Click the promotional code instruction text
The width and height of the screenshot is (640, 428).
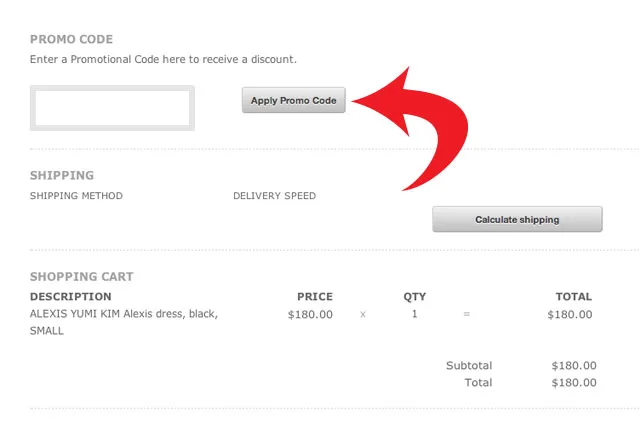(x=163, y=60)
